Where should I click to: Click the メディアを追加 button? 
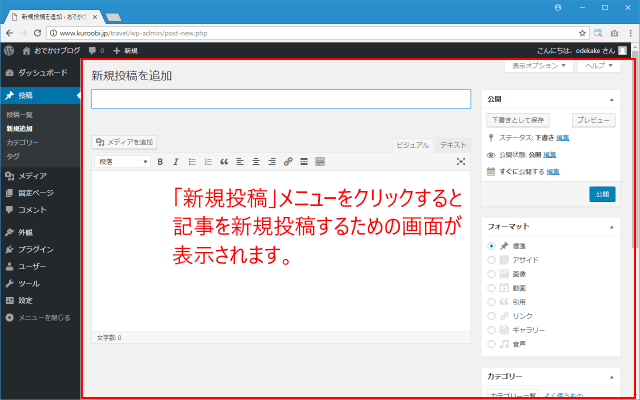[x=124, y=142]
